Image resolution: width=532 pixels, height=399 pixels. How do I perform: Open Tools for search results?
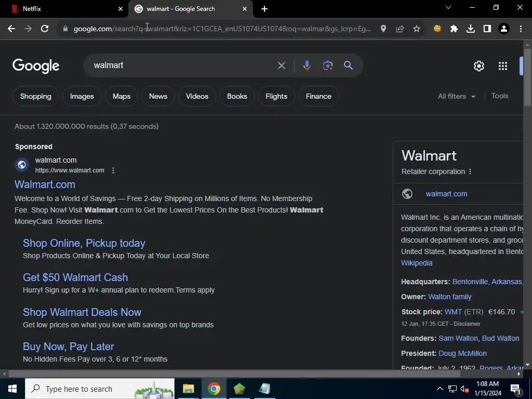(500, 96)
